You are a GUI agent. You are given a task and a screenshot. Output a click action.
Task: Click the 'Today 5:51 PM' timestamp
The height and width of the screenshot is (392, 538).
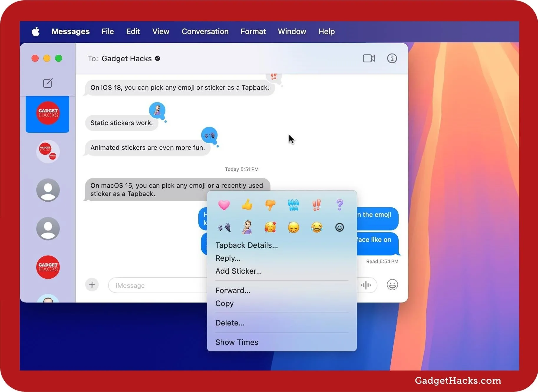click(242, 169)
